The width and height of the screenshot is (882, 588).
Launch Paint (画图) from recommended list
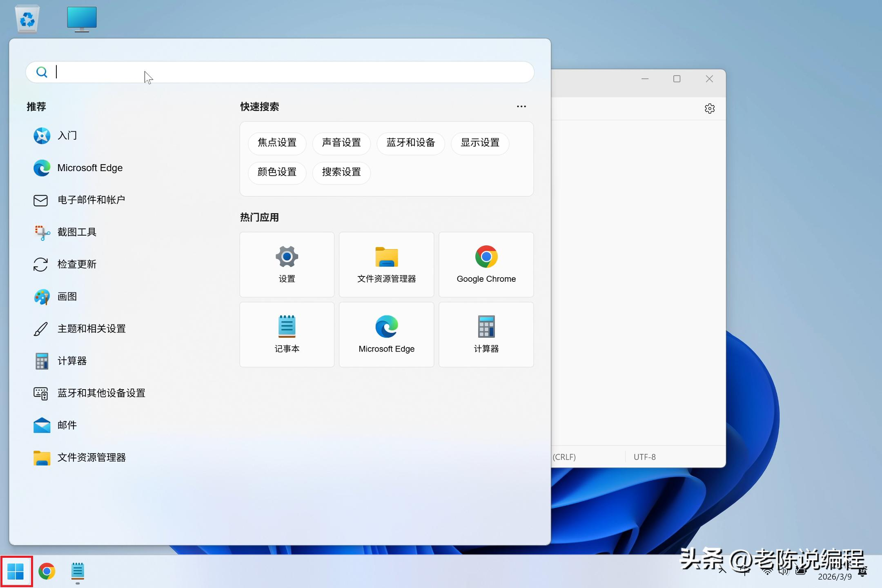(67, 296)
